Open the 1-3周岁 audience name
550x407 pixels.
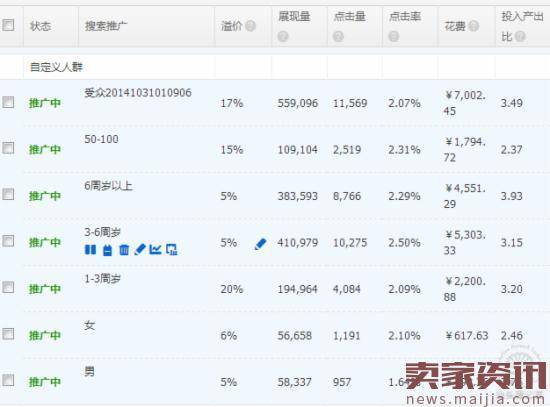pyautogui.click(x=102, y=279)
